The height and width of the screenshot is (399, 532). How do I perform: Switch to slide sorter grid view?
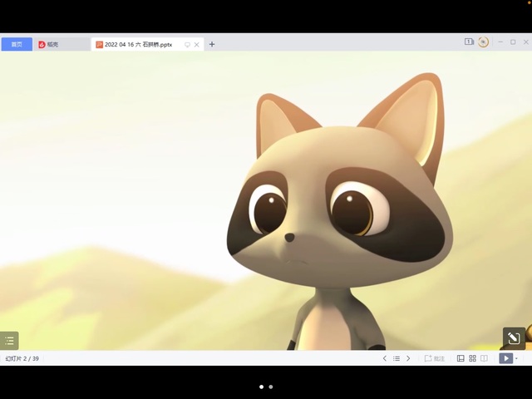click(472, 358)
